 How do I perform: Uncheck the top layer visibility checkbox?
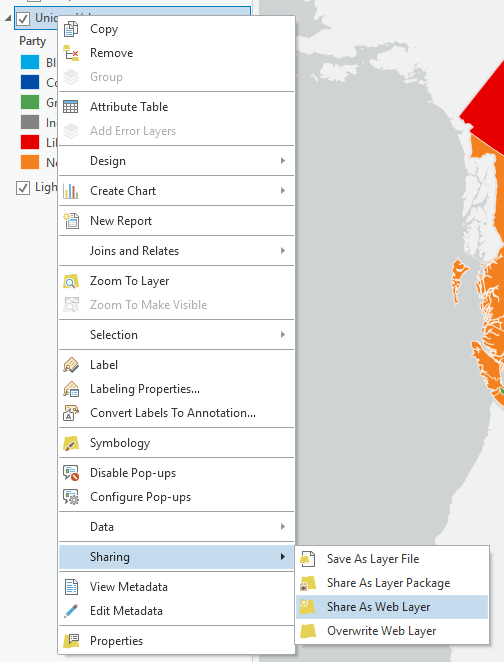[x=23, y=19]
